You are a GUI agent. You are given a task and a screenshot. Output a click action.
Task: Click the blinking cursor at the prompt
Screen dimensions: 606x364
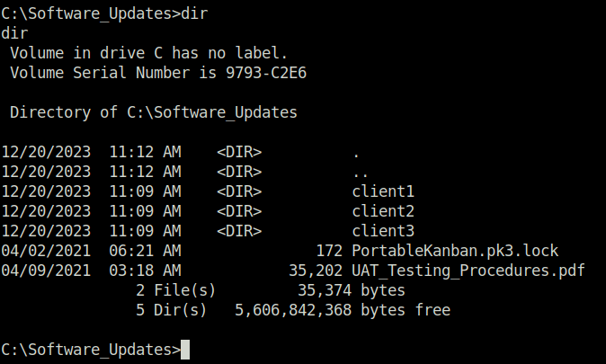[185, 350]
